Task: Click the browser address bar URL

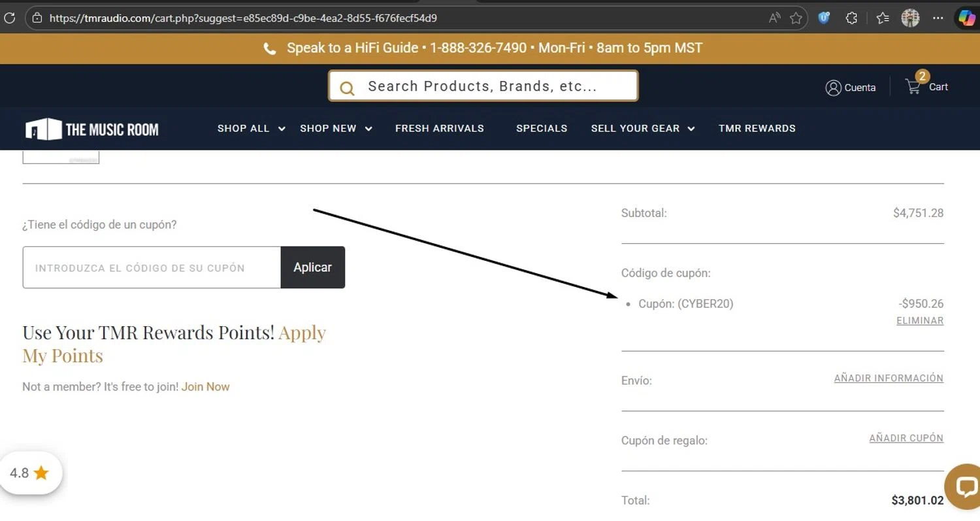Action: (243, 18)
